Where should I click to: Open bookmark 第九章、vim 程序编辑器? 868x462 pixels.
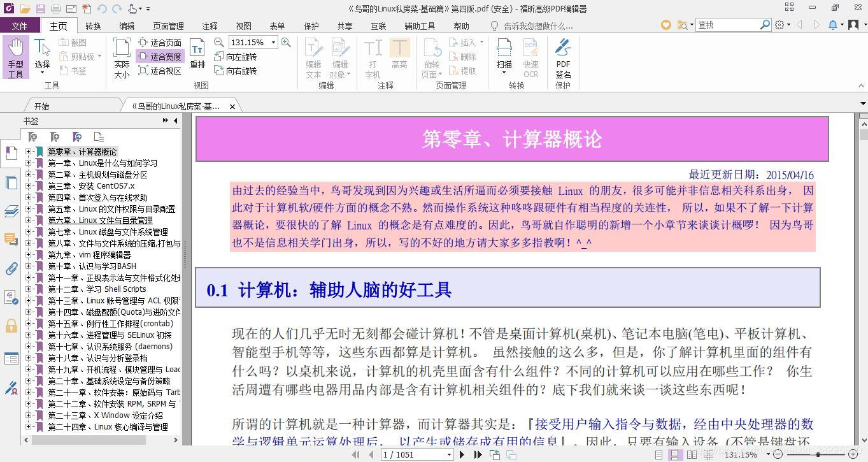(89, 255)
